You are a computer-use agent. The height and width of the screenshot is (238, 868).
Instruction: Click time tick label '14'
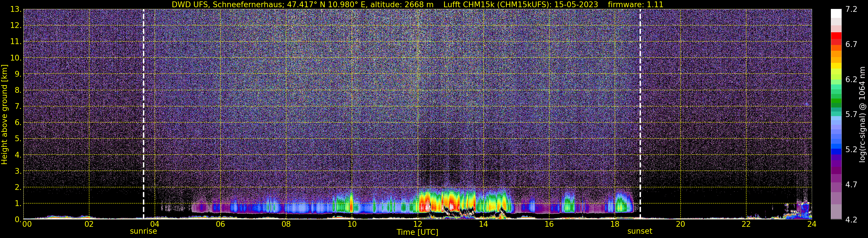click(483, 224)
